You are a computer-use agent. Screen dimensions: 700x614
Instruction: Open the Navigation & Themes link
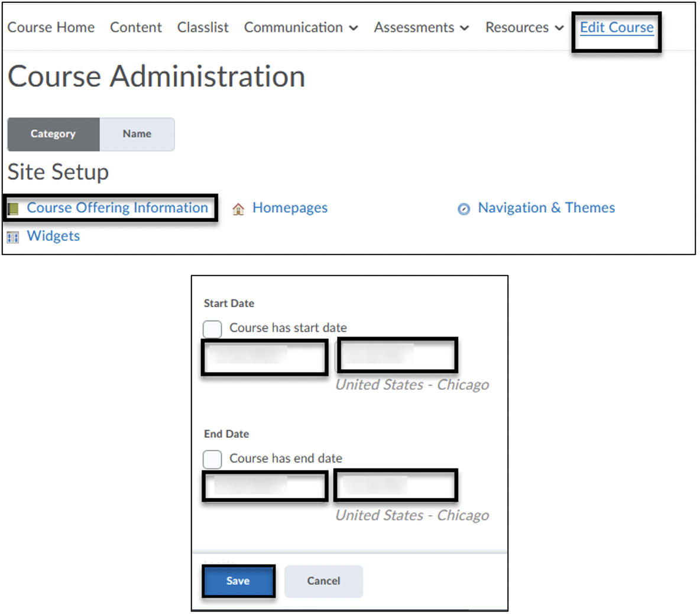pos(546,208)
